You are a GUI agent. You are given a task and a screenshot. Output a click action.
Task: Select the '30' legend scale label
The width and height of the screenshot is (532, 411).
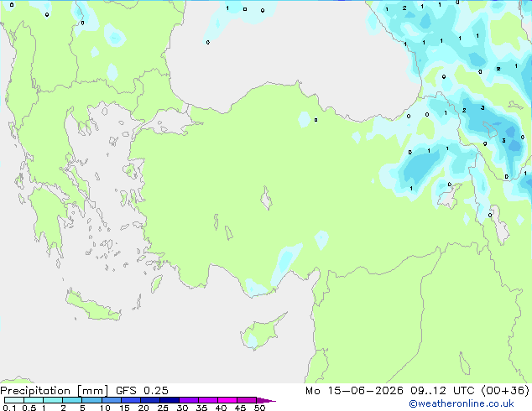tap(182, 408)
